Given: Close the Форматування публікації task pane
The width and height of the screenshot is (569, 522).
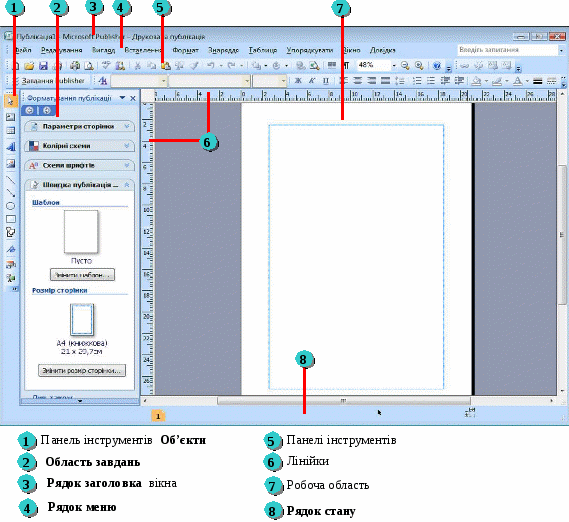Looking at the screenshot, I should (133, 98).
